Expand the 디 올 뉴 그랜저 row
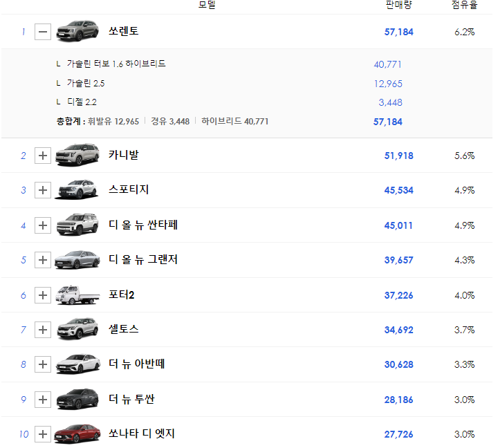498x448 pixels. [x=43, y=260]
